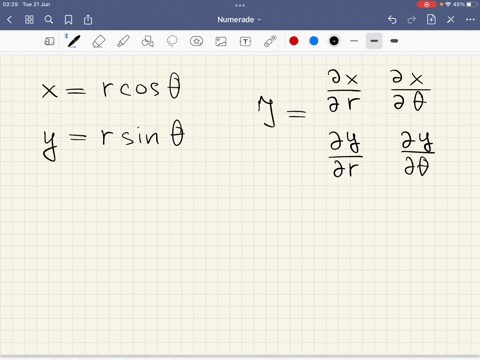
Task: Undo the last stroke
Action: [392, 20]
